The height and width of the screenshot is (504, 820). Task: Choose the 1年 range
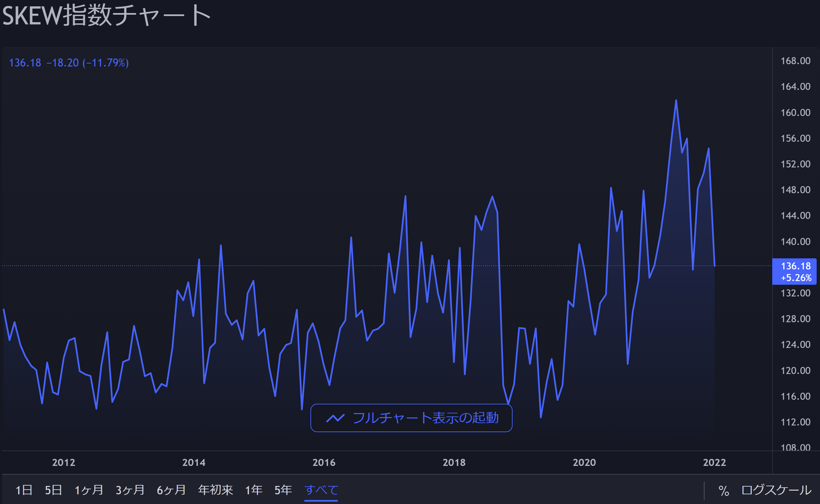tap(254, 490)
